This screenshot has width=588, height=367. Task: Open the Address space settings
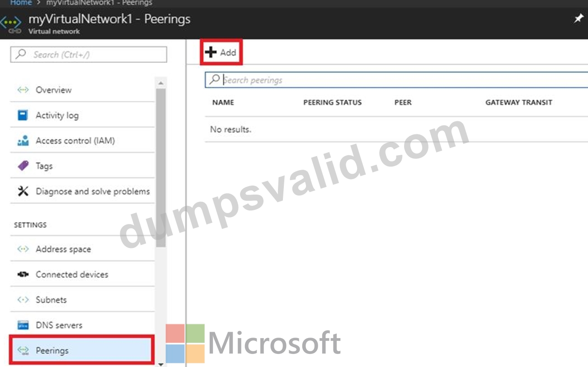(x=82, y=249)
